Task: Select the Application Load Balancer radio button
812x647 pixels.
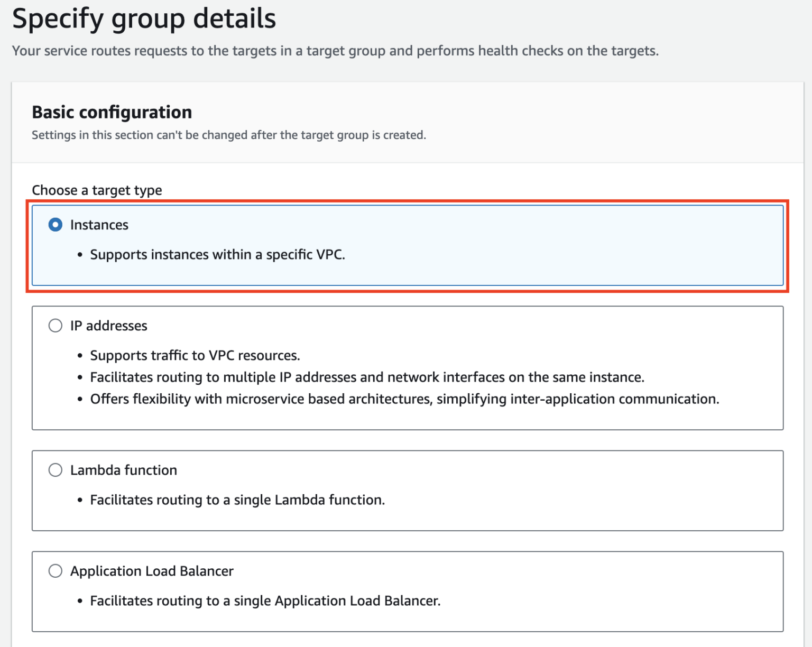Action: 55,571
